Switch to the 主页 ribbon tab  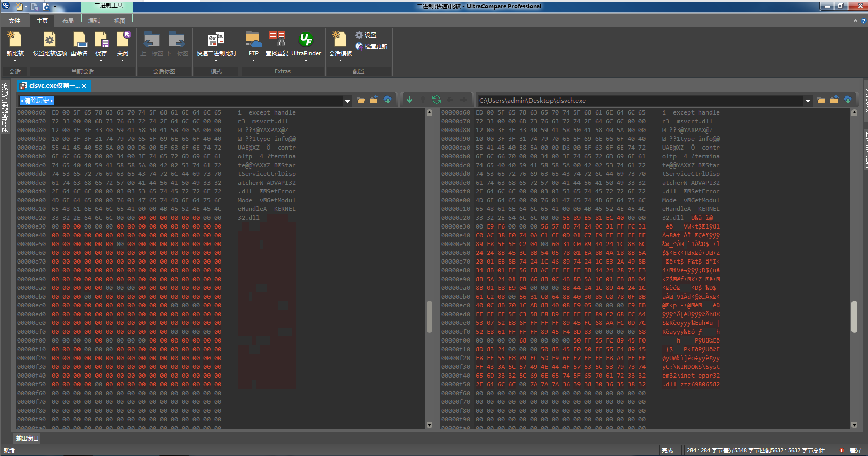click(42, 21)
